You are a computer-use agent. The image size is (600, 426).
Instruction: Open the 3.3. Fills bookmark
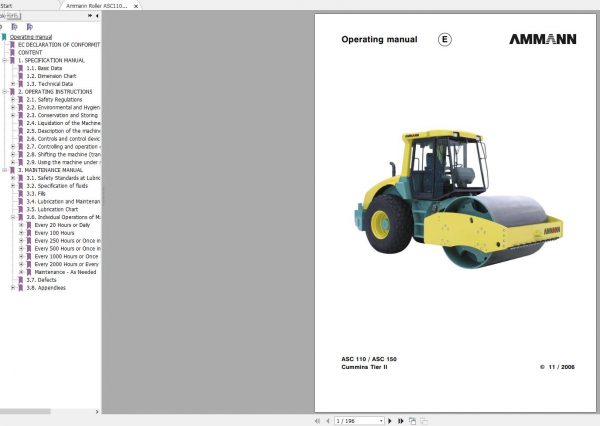36,194
